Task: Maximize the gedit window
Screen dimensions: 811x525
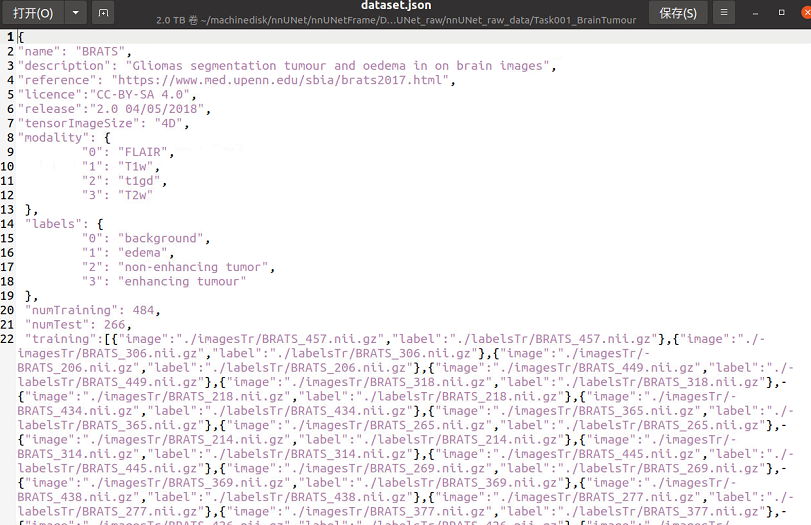Action: [782, 12]
